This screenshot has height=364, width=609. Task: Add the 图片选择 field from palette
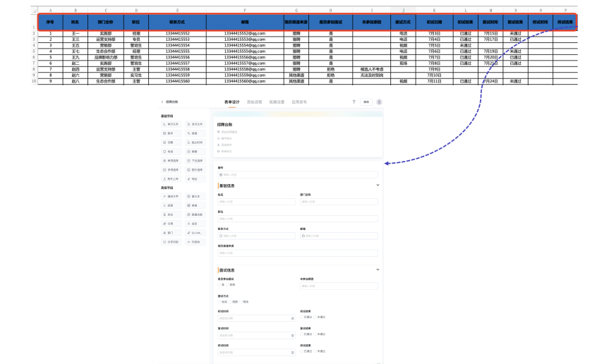click(x=195, y=169)
